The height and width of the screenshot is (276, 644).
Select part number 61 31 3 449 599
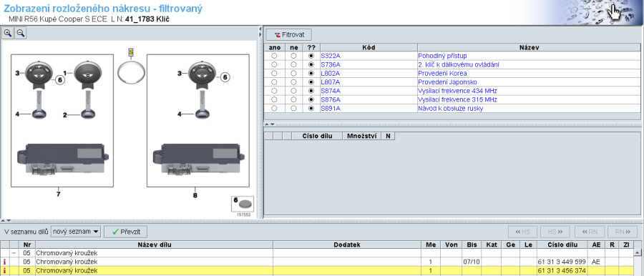click(x=562, y=262)
